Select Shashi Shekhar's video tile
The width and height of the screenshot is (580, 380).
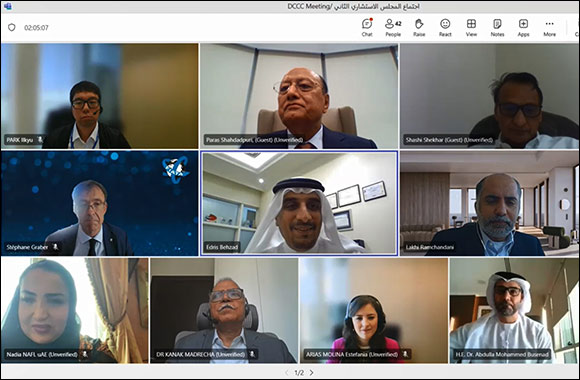(x=489, y=96)
